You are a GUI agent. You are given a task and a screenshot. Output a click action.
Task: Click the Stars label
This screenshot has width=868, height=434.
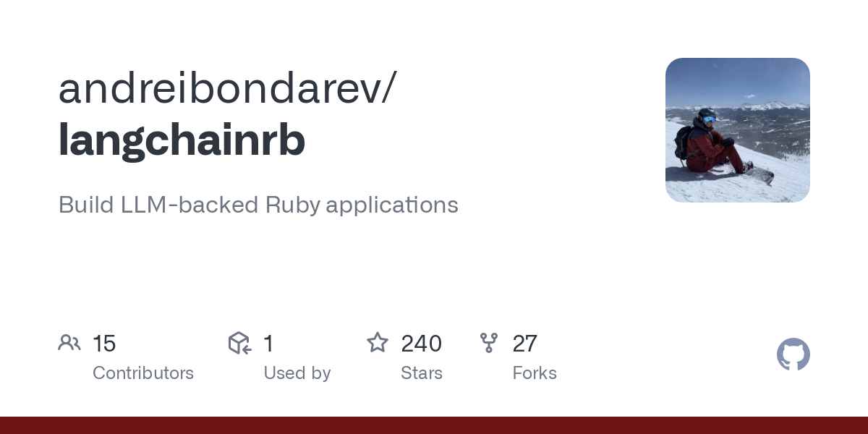pos(422,373)
